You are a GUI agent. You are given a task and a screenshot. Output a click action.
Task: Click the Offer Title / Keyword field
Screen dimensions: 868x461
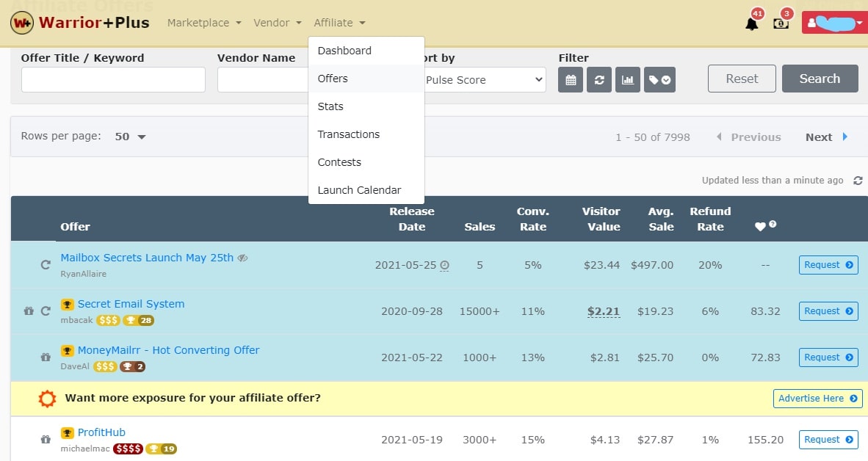coord(113,80)
